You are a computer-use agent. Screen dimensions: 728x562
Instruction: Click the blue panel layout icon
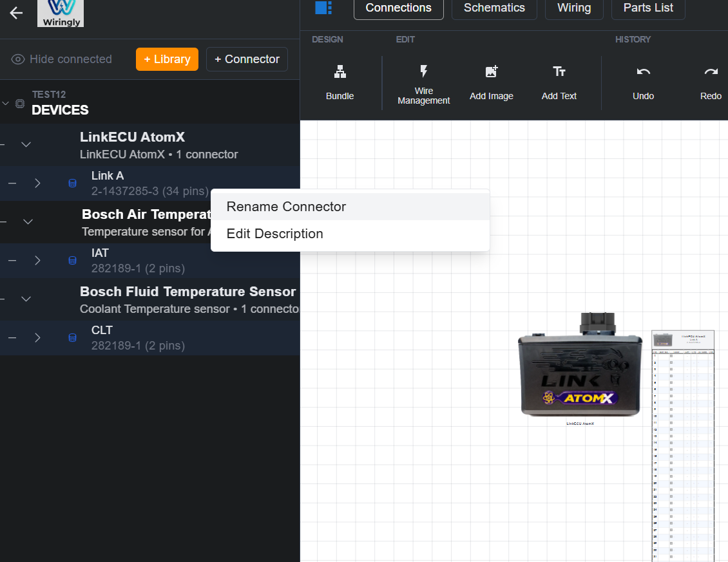pos(323,8)
